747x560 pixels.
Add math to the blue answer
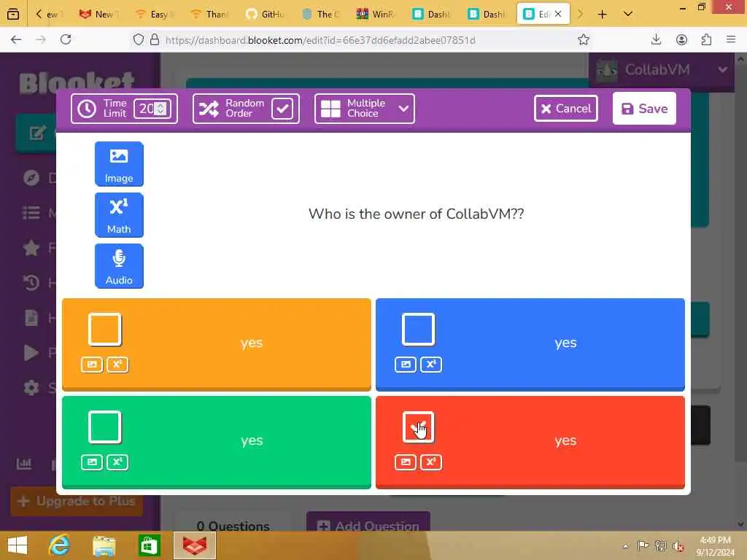pyautogui.click(x=430, y=365)
